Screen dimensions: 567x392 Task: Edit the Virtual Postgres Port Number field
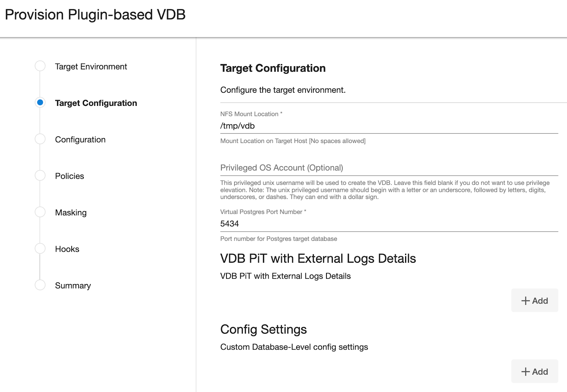(389, 224)
